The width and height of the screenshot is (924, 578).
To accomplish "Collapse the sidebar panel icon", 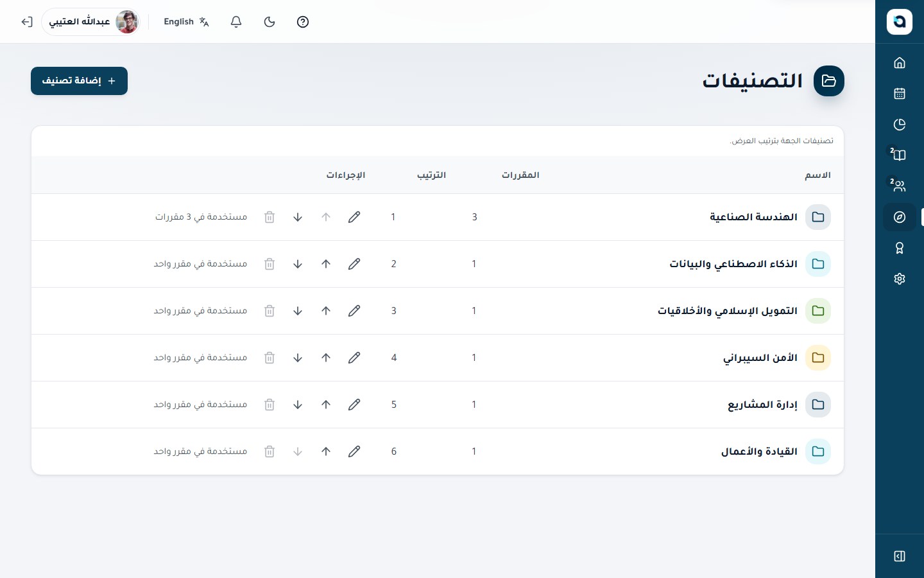I will click(x=900, y=556).
